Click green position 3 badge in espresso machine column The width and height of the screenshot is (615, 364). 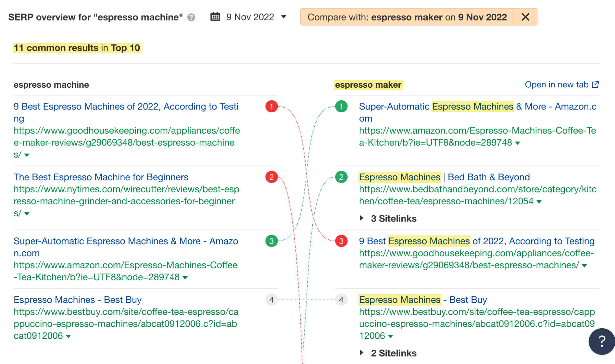coord(271,241)
